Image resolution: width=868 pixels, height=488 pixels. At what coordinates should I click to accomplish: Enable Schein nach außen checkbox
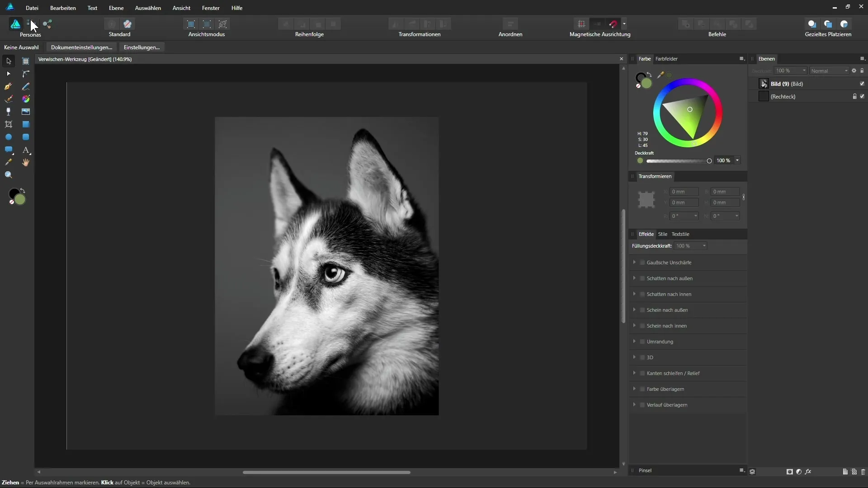click(642, 310)
